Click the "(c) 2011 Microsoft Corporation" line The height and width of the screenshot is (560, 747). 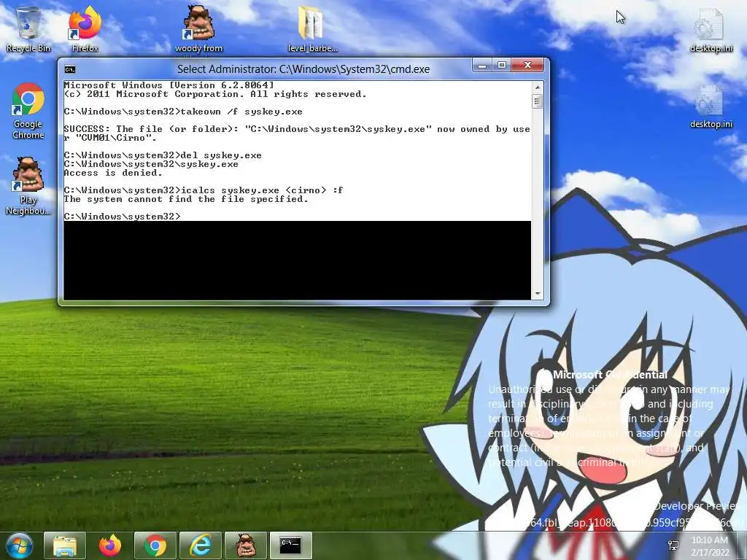pos(215,94)
